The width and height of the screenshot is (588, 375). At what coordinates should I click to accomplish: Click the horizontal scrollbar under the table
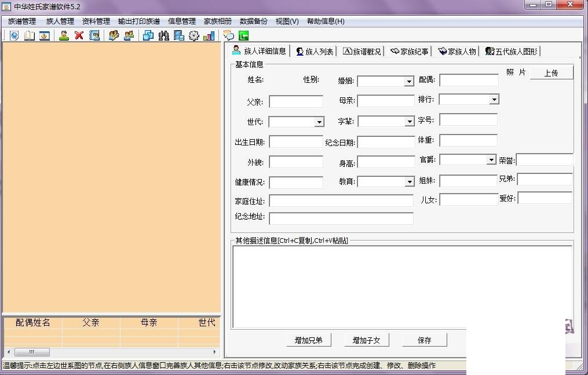[110, 352]
